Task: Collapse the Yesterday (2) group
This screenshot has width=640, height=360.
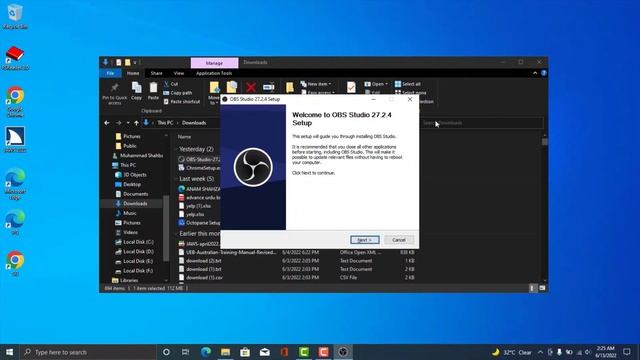Action: pyautogui.click(x=176, y=149)
